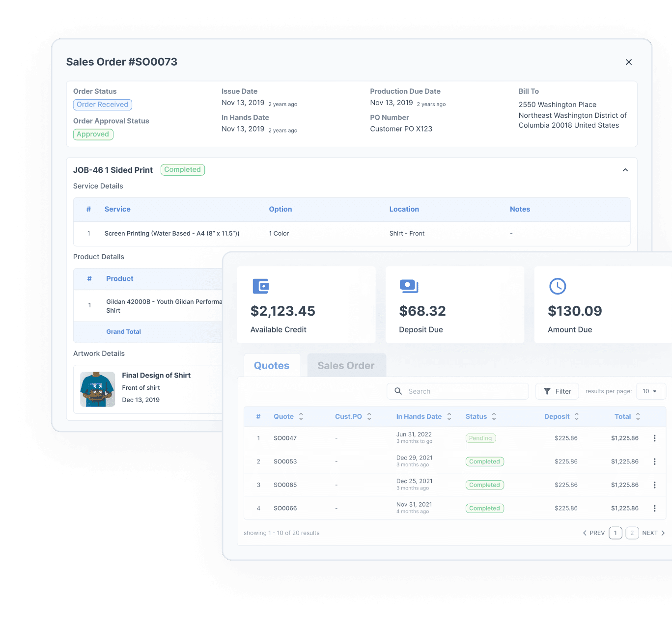Click the Final Design of Shirt artwork thumbnail
Image resolution: width=672 pixels, height=623 pixels.
coord(97,389)
